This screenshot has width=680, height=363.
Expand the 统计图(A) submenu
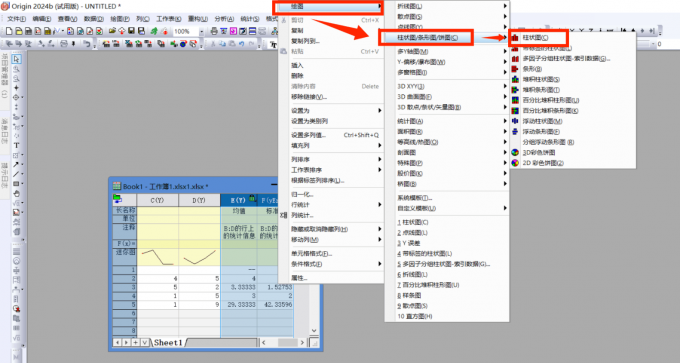pyautogui.click(x=447, y=121)
